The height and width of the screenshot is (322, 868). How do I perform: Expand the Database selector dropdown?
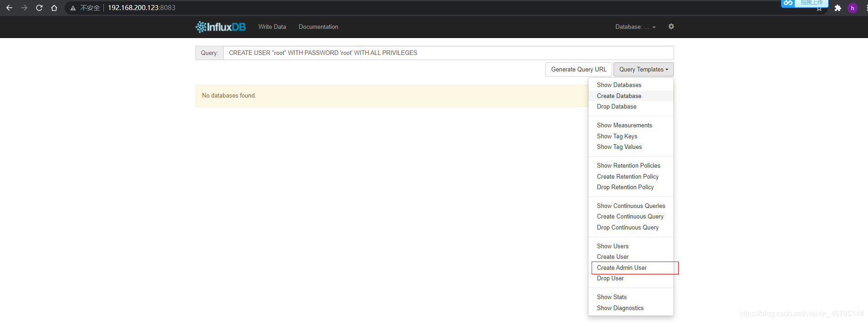636,27
